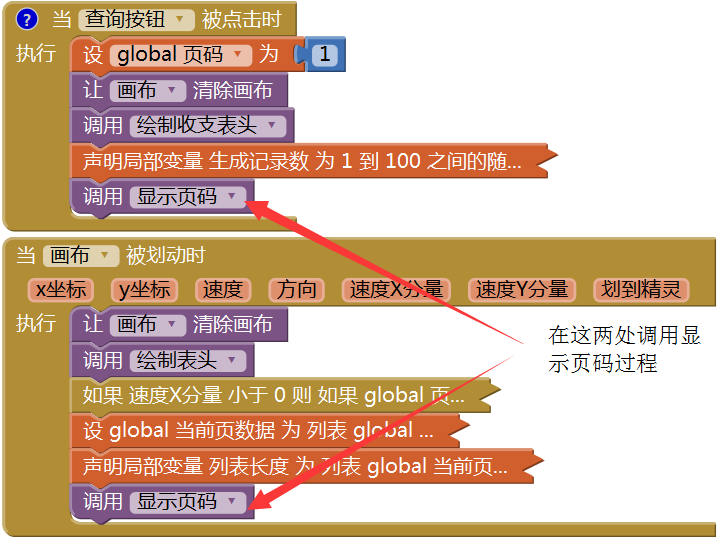Select the 速度 parameter

click(x=223, y=290)
